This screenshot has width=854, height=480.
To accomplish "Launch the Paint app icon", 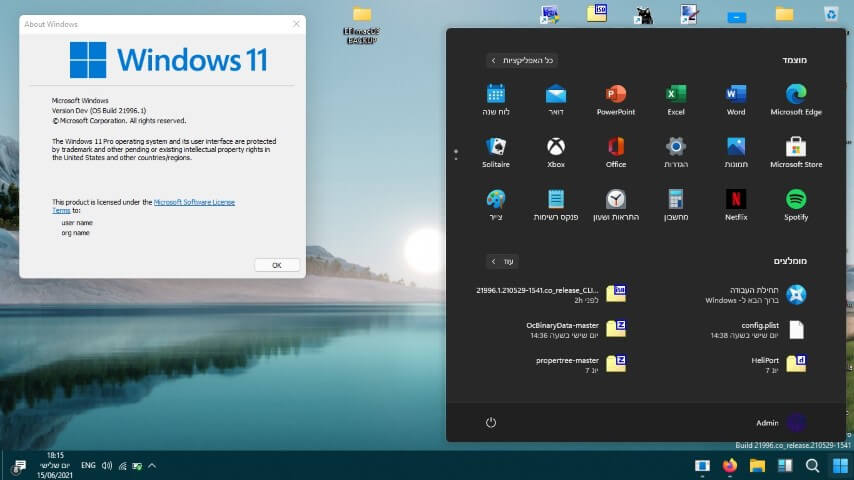I will (x=496, y=205).
